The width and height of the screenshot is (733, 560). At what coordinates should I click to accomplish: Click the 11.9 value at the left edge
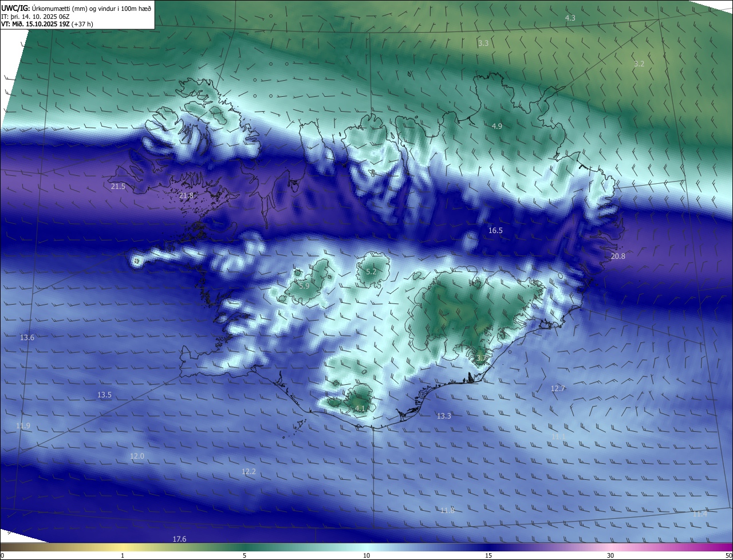(x=23, y=425)
